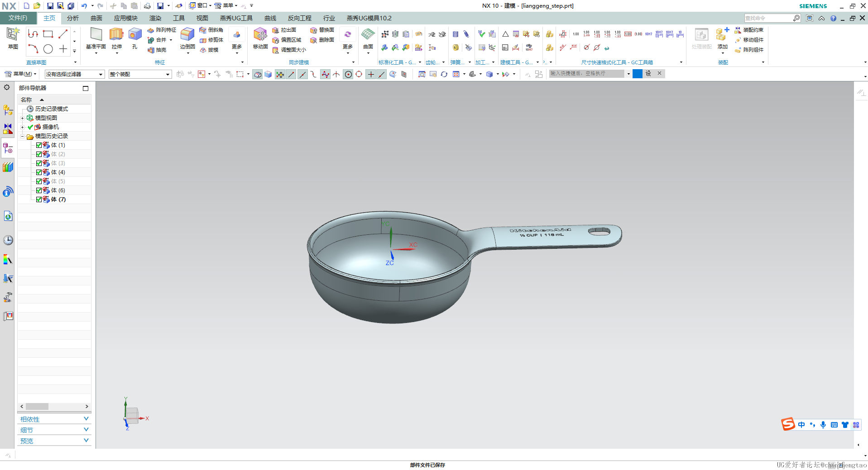Select the Arc sketch tool
This screenshot has height=470, width=868.
[x=33, y=49]
